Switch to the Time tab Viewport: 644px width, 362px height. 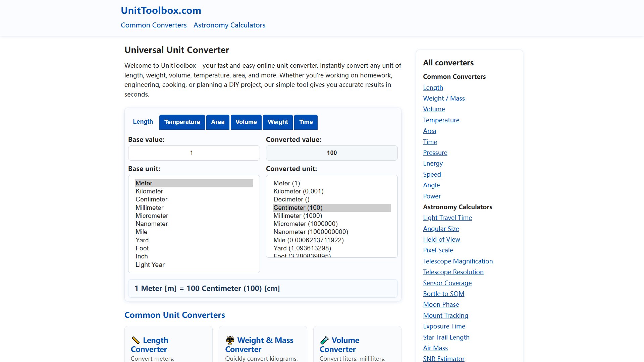pyautogui.click(x=306, y=122)
